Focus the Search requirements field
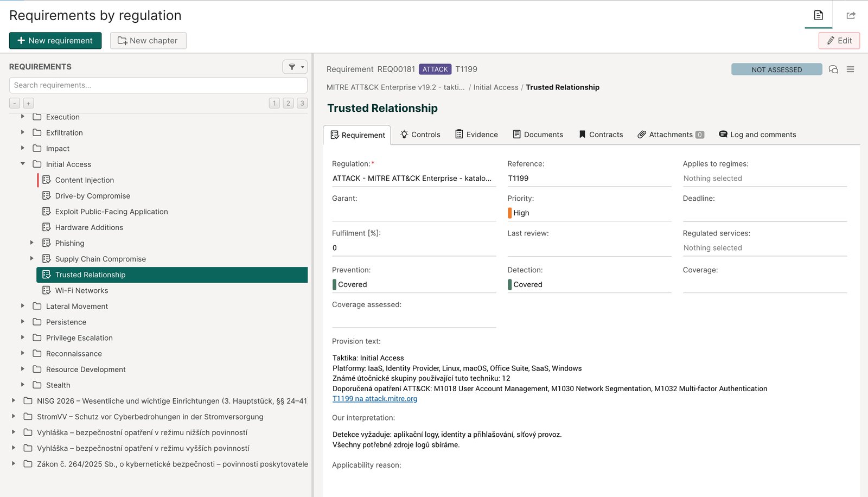This screenshot has height=497, width=868. coord(158,85)
